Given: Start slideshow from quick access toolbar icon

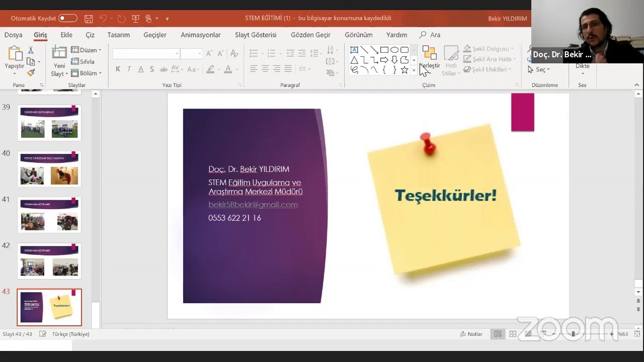Looking at the screenshot, I should point(135,19).
